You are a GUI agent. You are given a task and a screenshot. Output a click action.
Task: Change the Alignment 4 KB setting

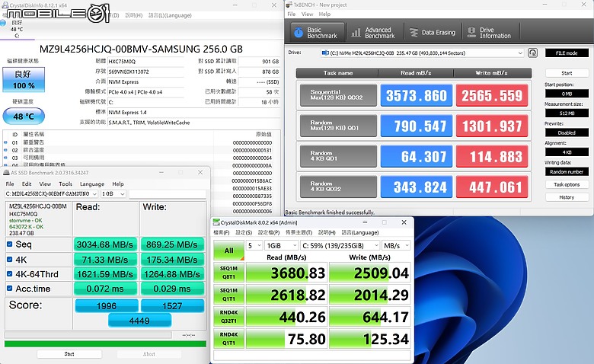point(567,152)
